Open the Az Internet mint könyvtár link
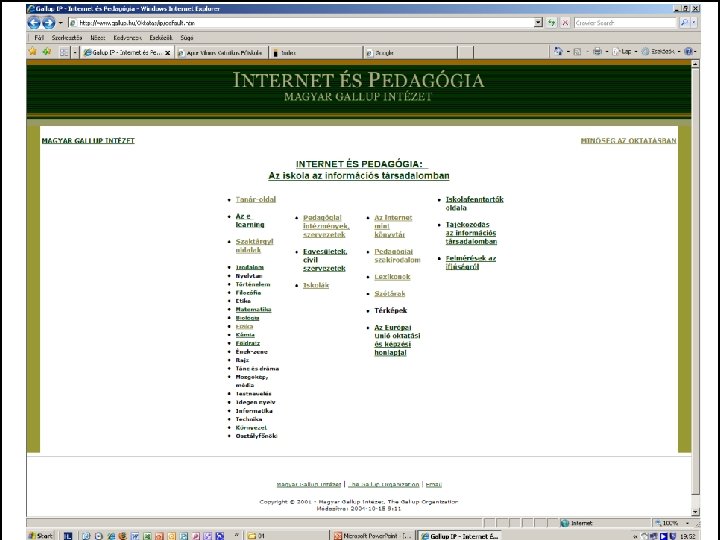 tap(393, 226)
